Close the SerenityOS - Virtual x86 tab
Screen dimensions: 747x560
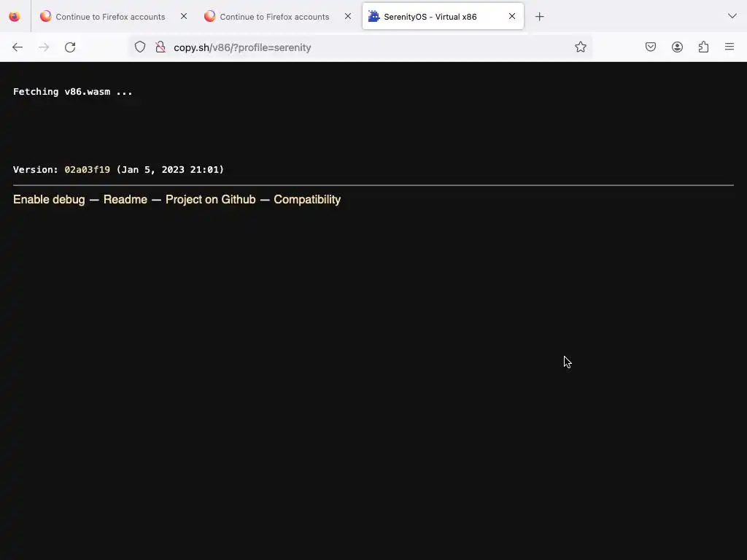[512, 16]
